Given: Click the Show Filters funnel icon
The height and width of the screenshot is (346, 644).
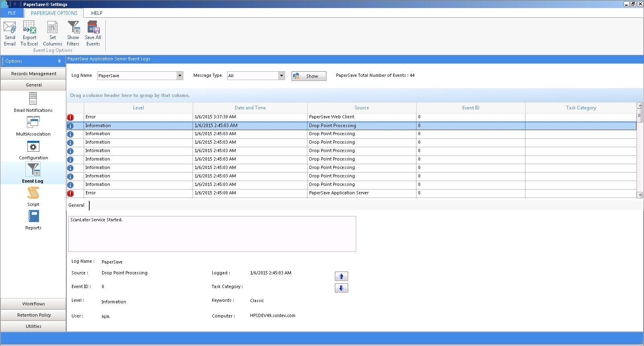Looking at the screenshot, I should pos(73,34).
